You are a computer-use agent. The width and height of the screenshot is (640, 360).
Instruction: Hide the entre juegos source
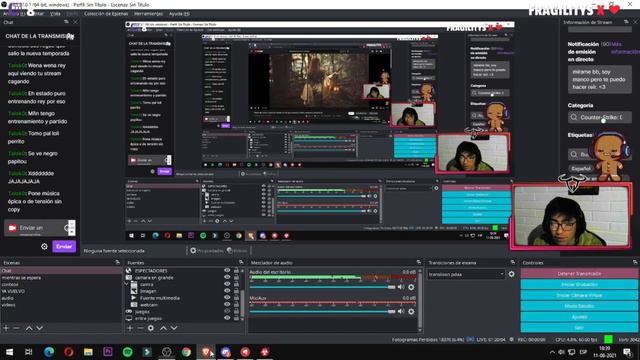pos(227,318)
